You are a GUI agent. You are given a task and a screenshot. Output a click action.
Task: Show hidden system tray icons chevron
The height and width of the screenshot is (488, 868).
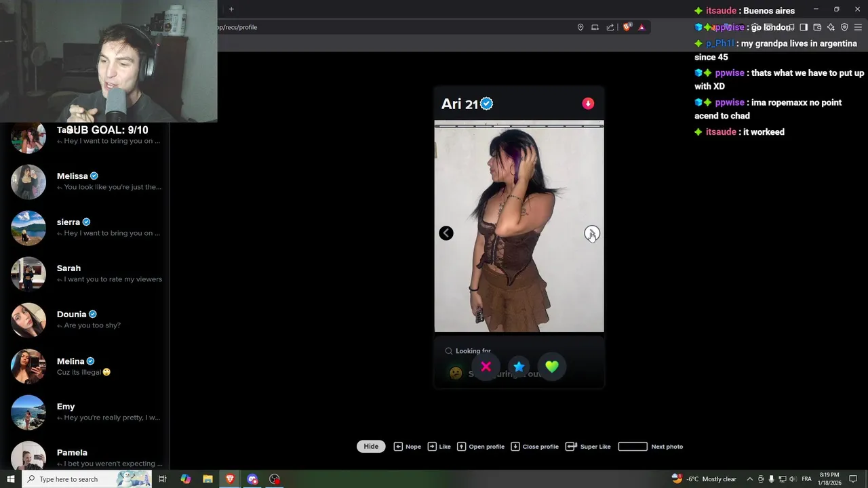click(749, 479)
